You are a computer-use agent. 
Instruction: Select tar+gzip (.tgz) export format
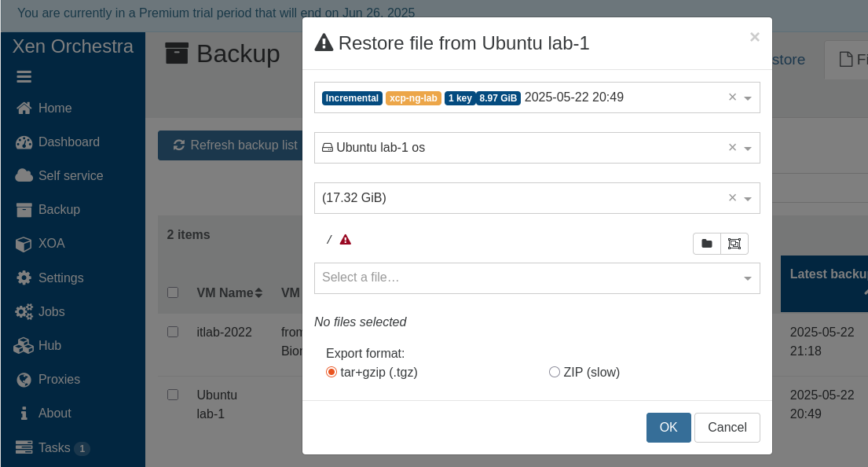tap(331, 373)
